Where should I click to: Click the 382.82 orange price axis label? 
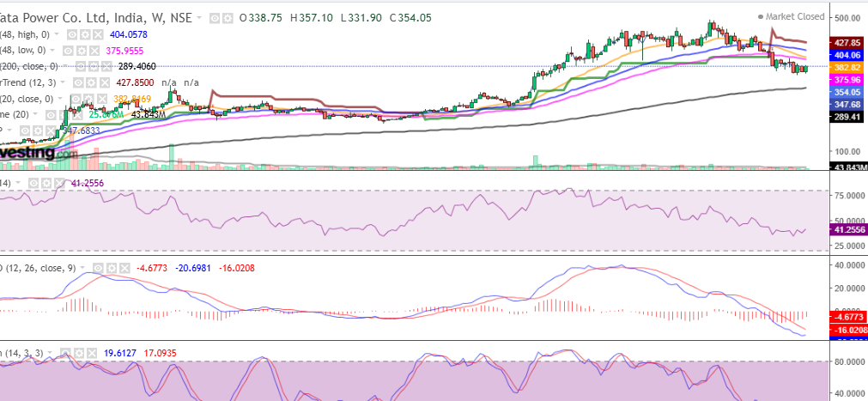point(847,67)
